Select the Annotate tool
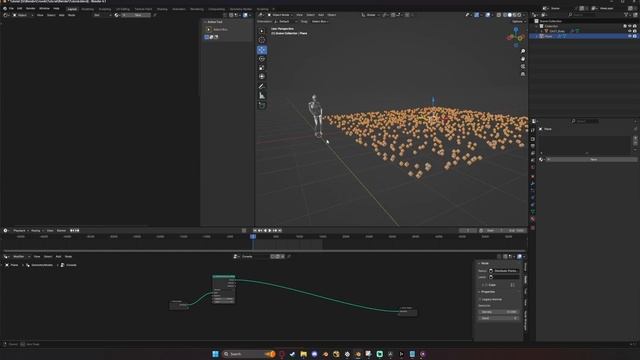Screen dimensions: 640x360 (x=262, y=87)
